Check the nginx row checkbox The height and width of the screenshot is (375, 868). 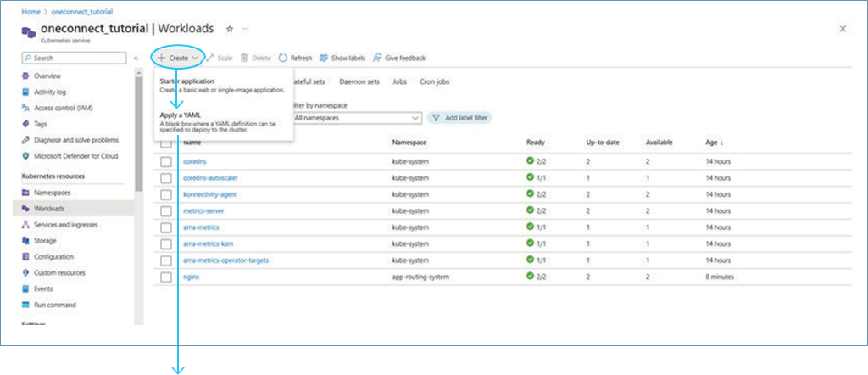point(166,277)
